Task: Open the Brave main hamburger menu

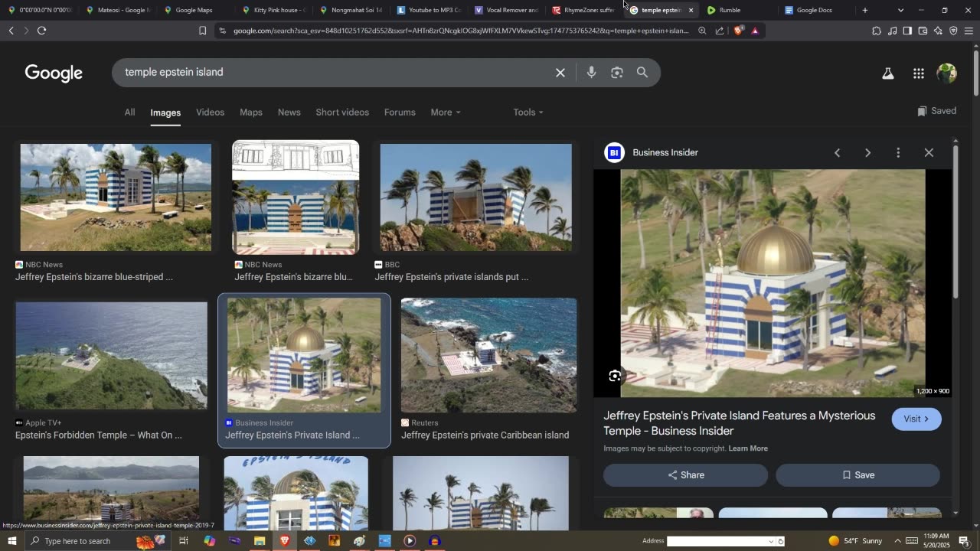Action: click(x=969, y=31)
